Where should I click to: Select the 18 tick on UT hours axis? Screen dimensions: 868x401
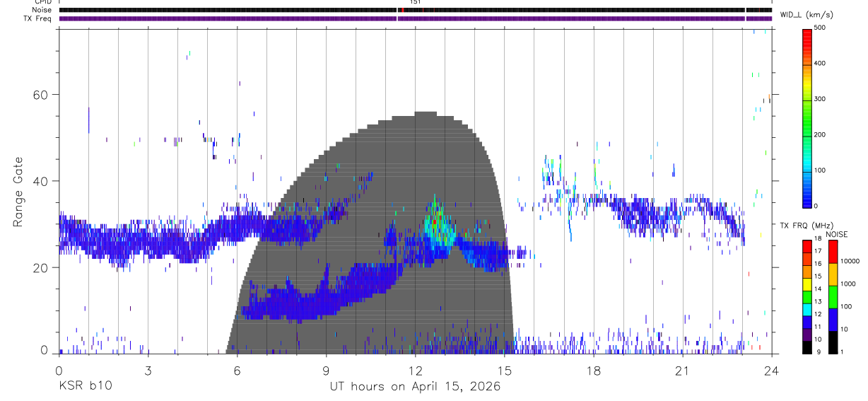click(593, 371)
